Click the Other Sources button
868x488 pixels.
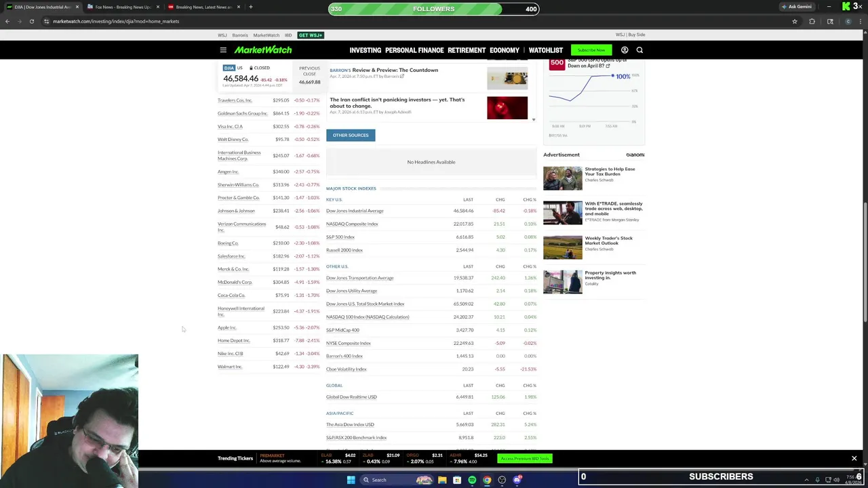tap(351, 135)
